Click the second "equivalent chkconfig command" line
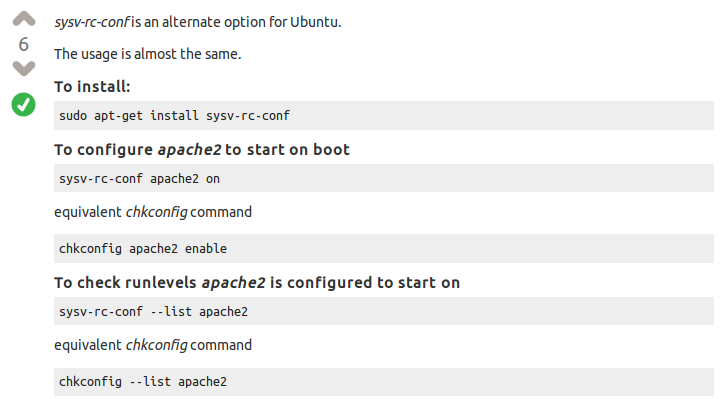721x399 pixels. pos(153,345)
